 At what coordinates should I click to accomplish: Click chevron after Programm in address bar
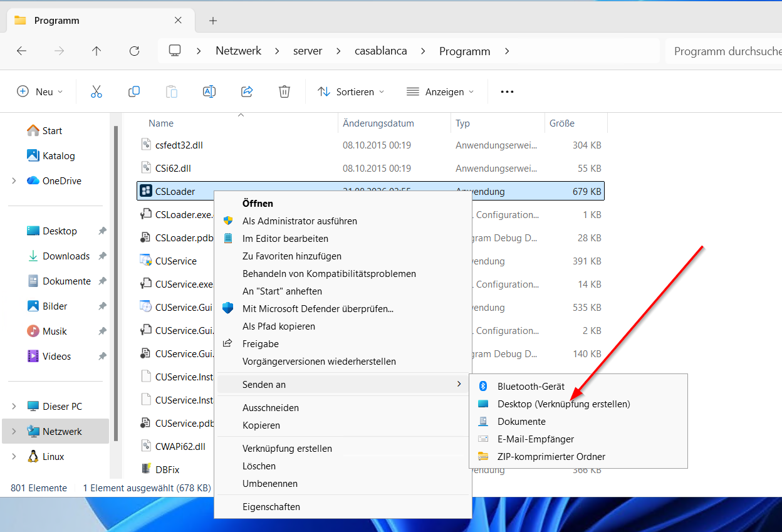(x=507, y=51)
